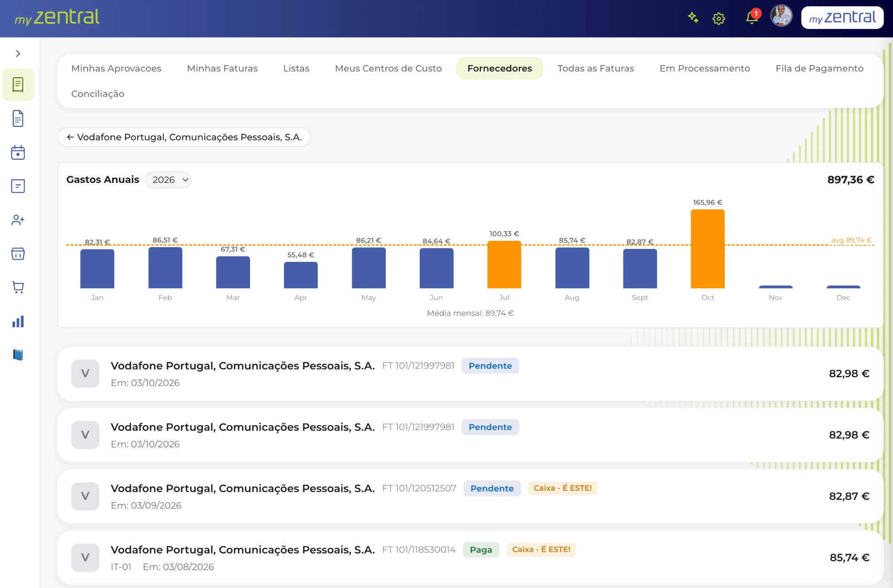The image size is (893, 588).
Task: Click the orange Oct bar in chart
Action: click(x=708, y=248)
